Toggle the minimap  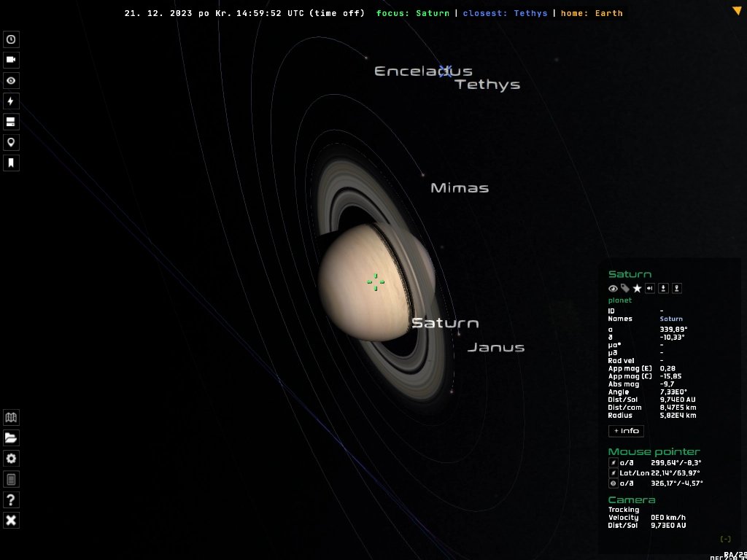click(11, 418)
